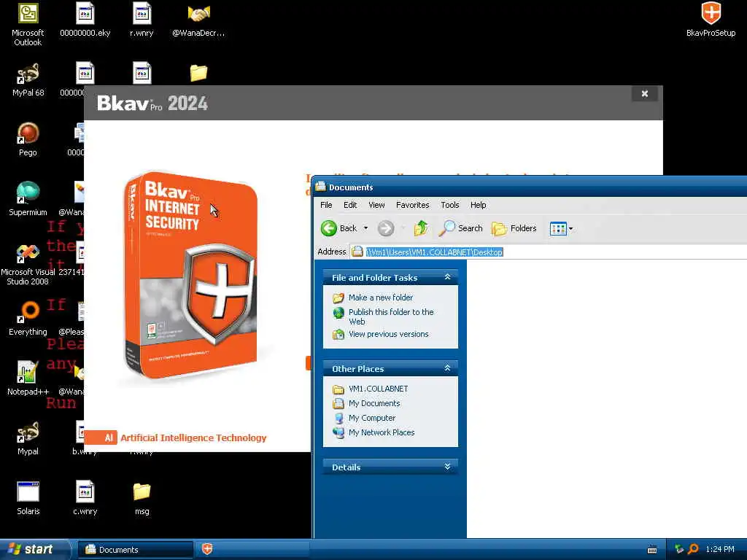Open the Edit menu in Documents

tap(350, 205)
